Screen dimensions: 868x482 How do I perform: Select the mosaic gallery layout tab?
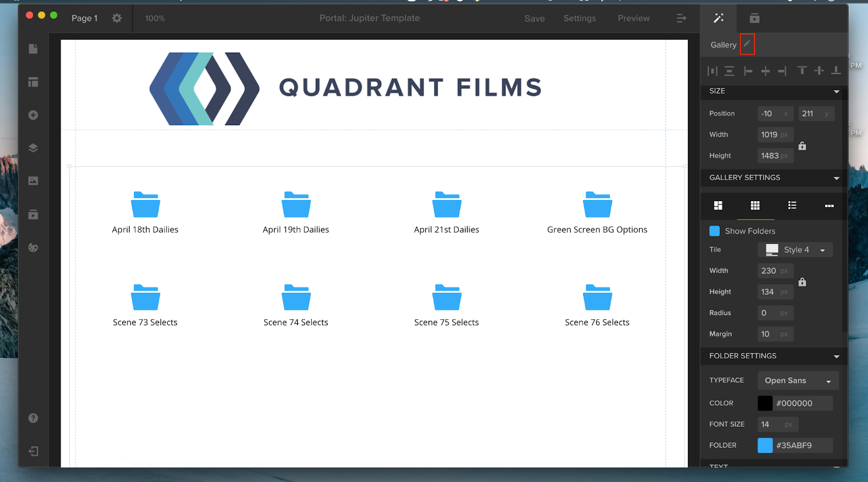tap(718, 205)
